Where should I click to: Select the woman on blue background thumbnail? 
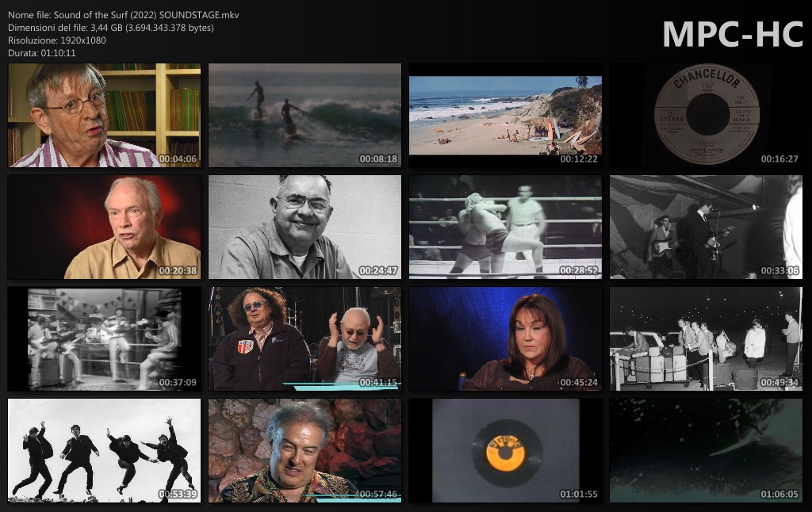coord(505,339)
